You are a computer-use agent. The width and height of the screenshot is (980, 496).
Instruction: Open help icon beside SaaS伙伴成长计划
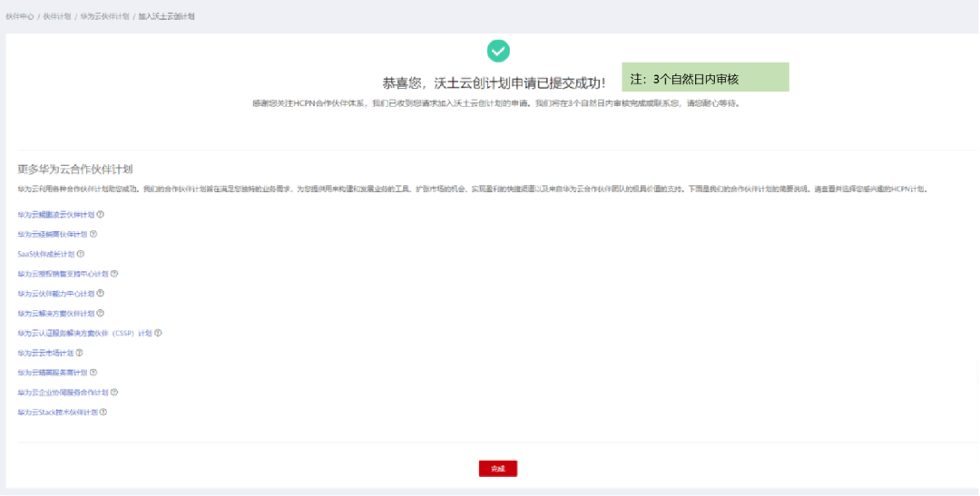(80, 254)
